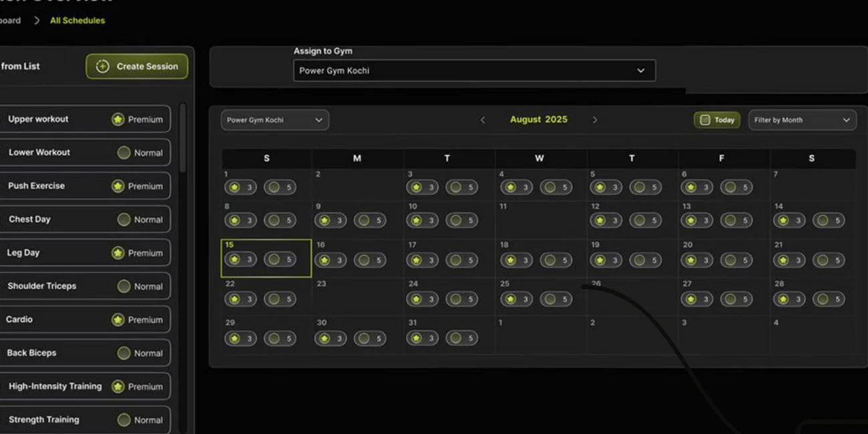Click the August 11 day cell
868x434 pixels.
tap(541, 220)
